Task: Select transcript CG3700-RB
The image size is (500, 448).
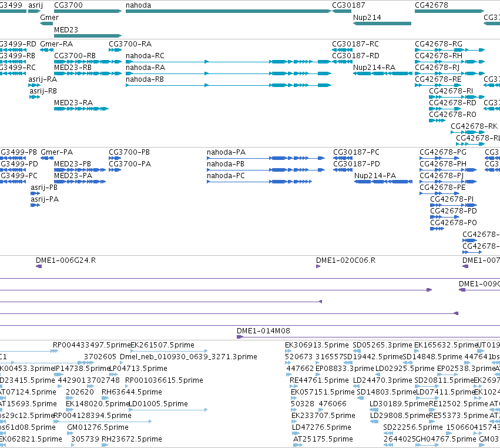Action: [x=88, y=62]
